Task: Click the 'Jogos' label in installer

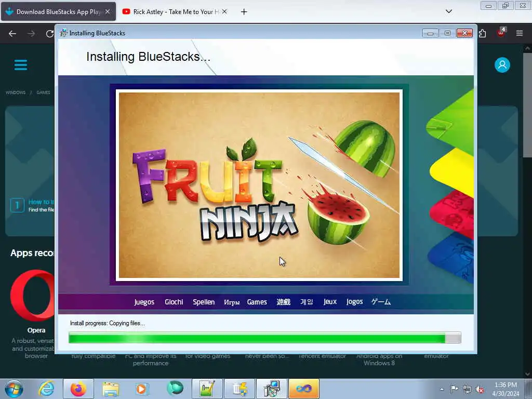Action: click(x=354, y=302)
